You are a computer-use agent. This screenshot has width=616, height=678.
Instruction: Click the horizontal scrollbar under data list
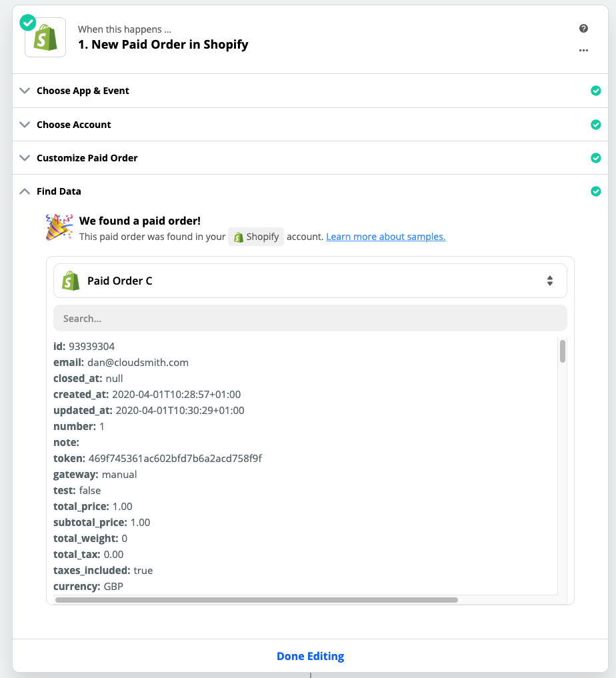[257, 600]
